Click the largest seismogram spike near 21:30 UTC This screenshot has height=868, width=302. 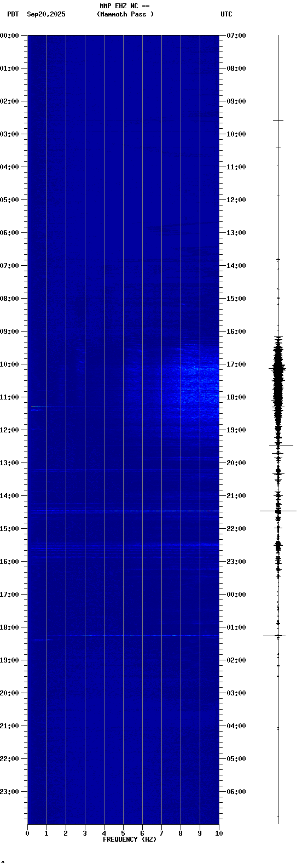(278, 511)
